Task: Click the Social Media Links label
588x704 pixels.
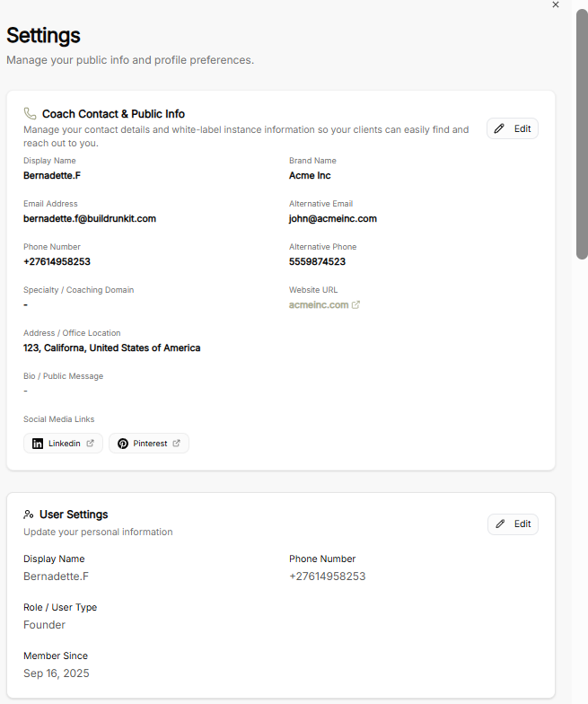Action: coord(59,419)
